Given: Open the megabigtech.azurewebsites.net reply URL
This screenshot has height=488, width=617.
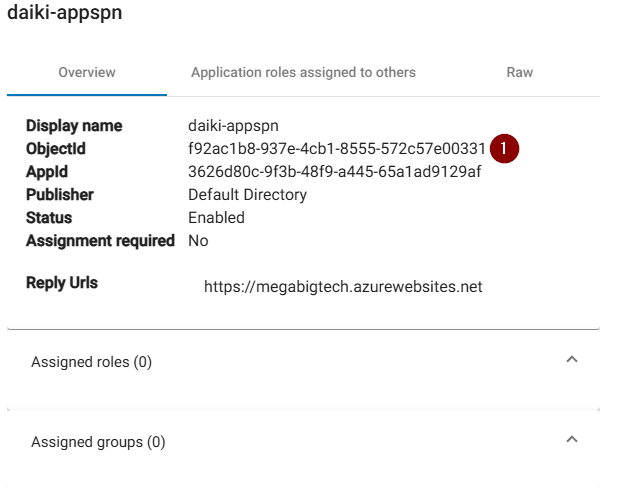Looking at the screenshot, I should pos(343,287).
